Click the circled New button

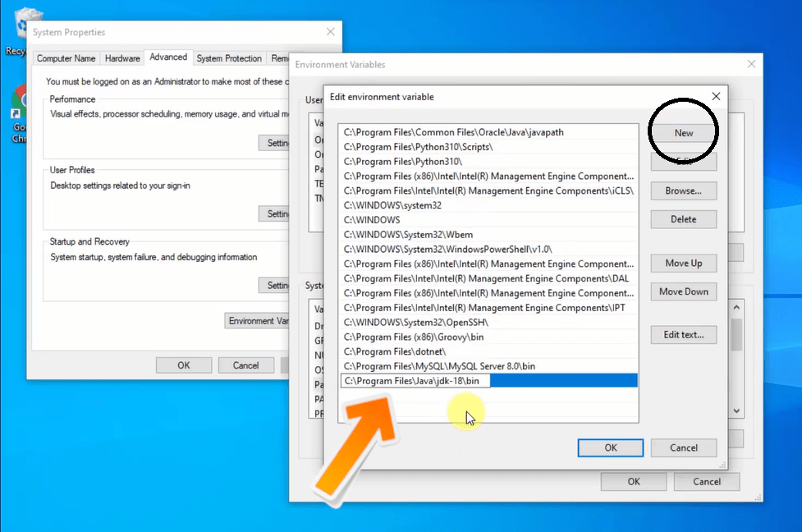pos(683,132)
